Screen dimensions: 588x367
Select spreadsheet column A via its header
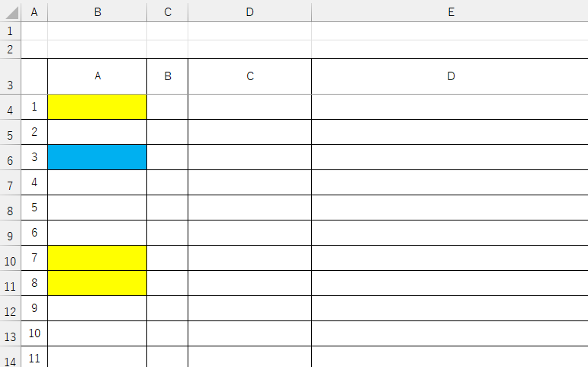pos(34,11)
